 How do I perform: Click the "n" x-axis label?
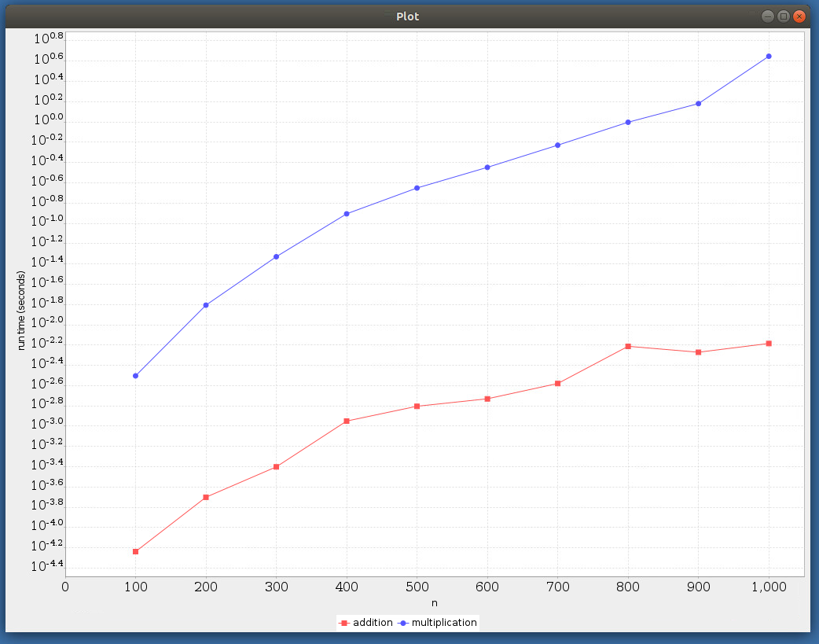[x=435, y=603]
